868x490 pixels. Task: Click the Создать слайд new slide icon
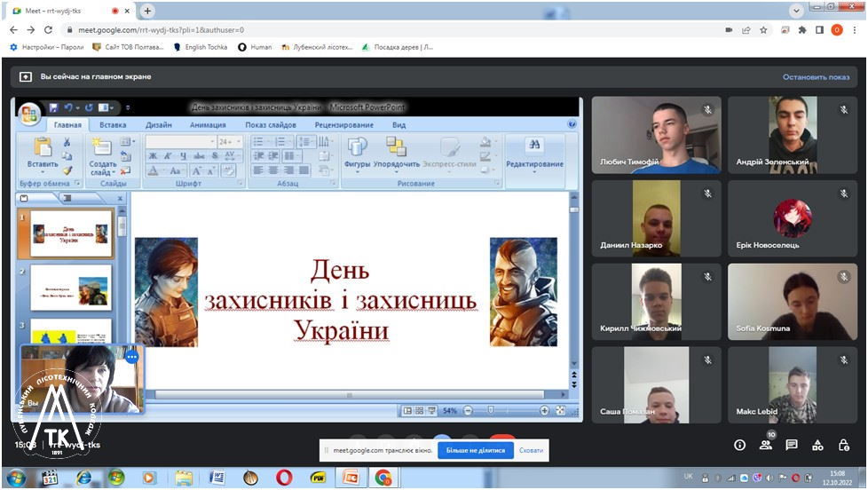[102, 146]
